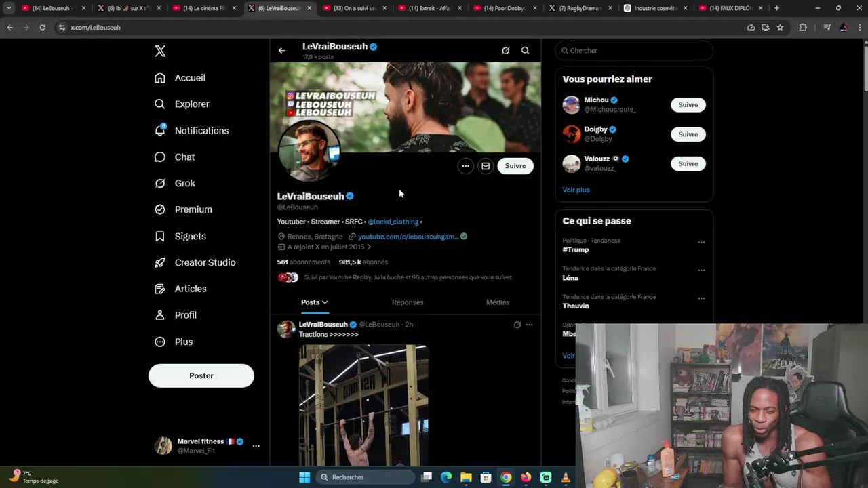Switch to RugbyDrama tab
868x488 pixels.
pyautogui.click(x=581, y=8)
